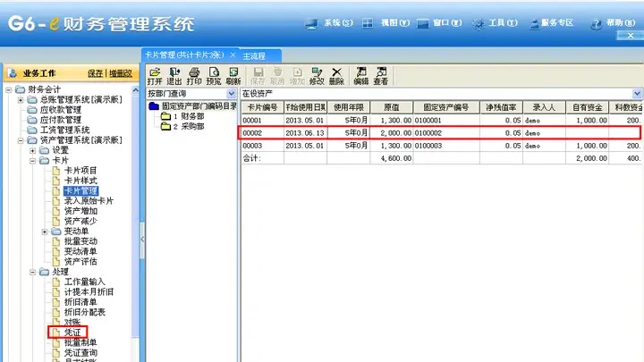
Task: Open 录入原始卡片 in the tree
Action: coord(89,201)
